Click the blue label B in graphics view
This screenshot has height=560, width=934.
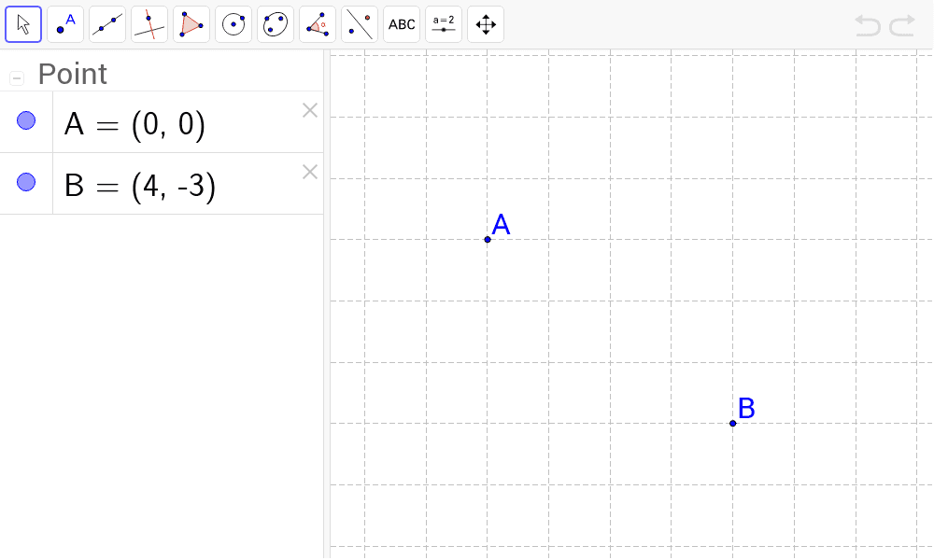pos(746,409)
